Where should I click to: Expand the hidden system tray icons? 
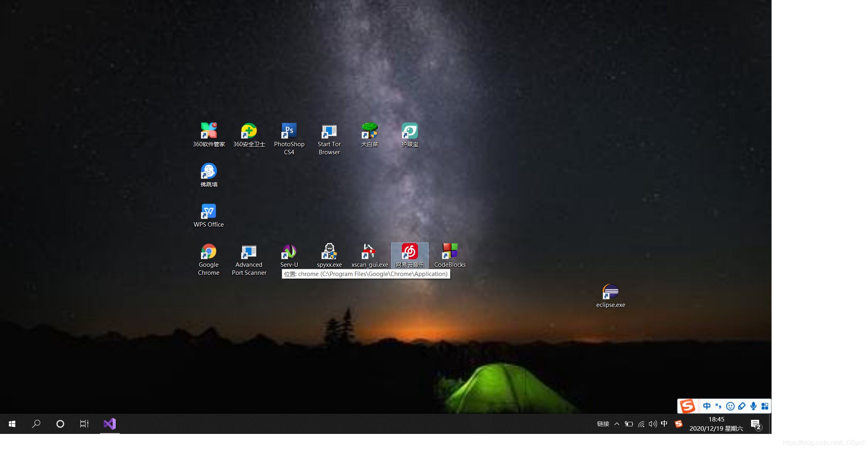point(617,424)
